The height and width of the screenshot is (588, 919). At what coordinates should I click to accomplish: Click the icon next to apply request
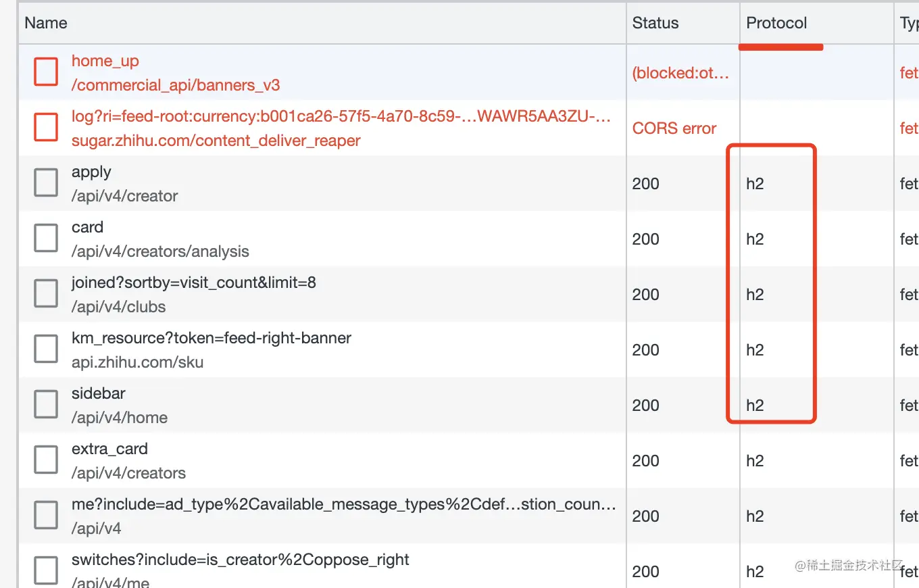coord(46,182)
